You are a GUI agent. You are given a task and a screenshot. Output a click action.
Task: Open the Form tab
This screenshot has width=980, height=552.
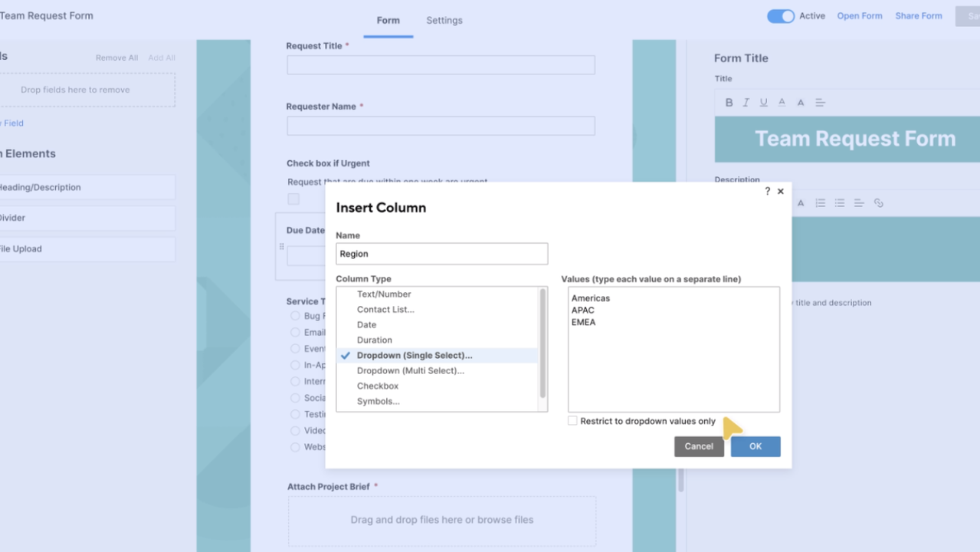coord(388,21)
